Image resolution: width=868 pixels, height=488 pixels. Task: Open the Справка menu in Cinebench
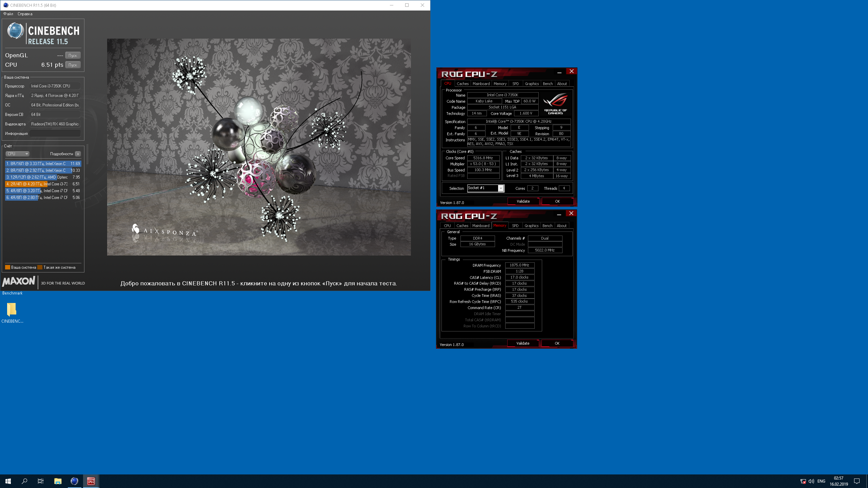pos(25,14)
